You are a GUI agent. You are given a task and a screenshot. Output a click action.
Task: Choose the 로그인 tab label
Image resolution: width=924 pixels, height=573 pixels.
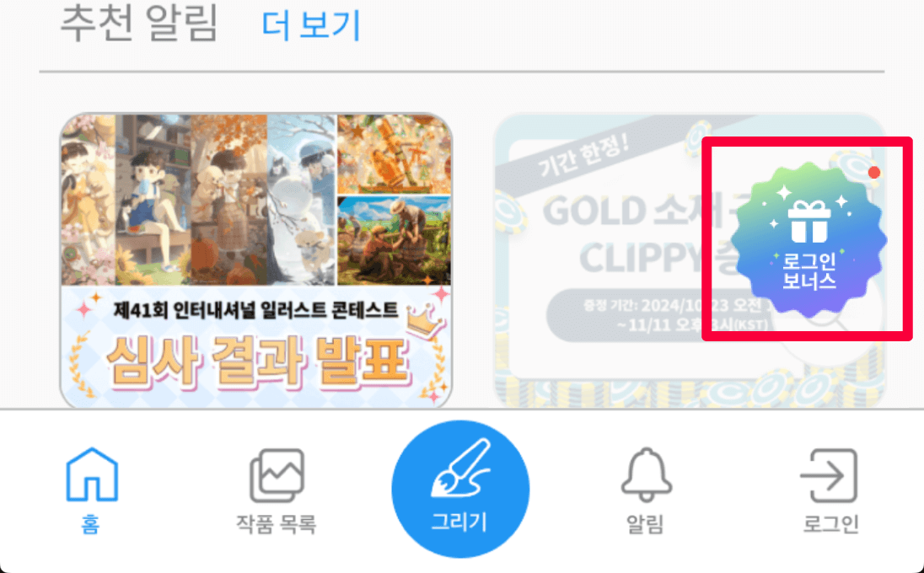click(831, 523)
